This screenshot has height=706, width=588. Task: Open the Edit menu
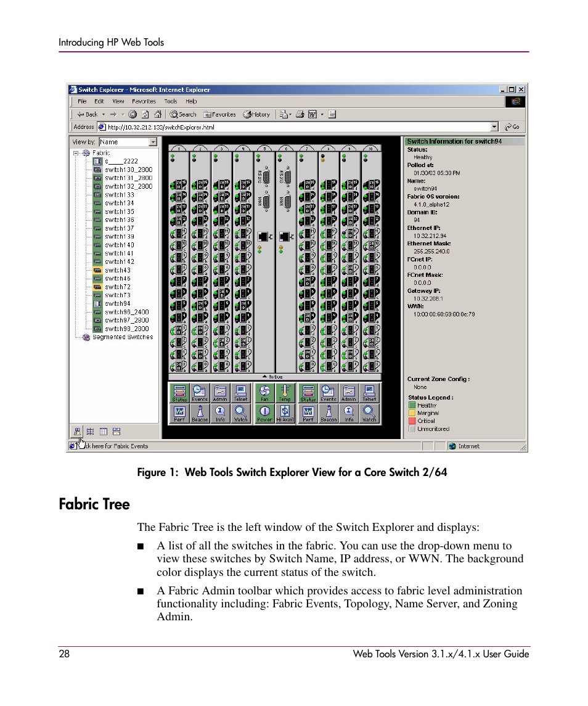tap(99, 101)
